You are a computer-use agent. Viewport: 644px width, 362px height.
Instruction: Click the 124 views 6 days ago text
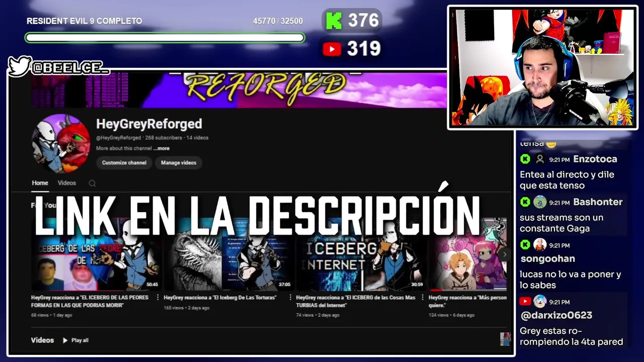pos(451,315)
